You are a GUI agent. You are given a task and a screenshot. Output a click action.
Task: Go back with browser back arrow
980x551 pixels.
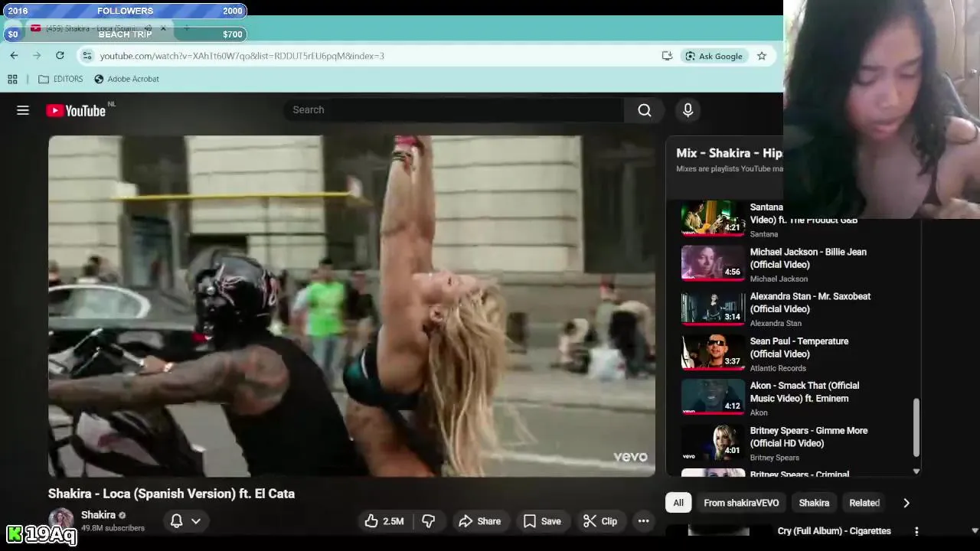coord(14,56)
